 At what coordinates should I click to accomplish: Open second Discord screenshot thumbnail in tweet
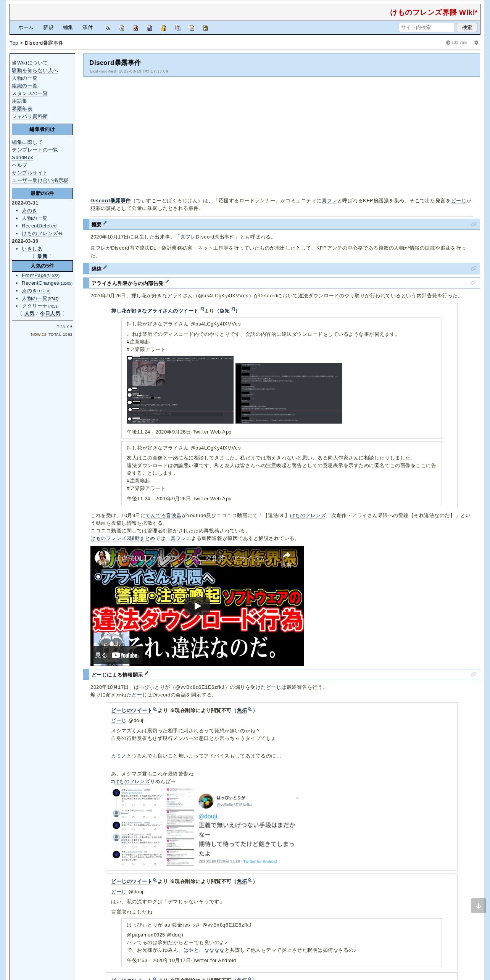click(x=289, y=393)
